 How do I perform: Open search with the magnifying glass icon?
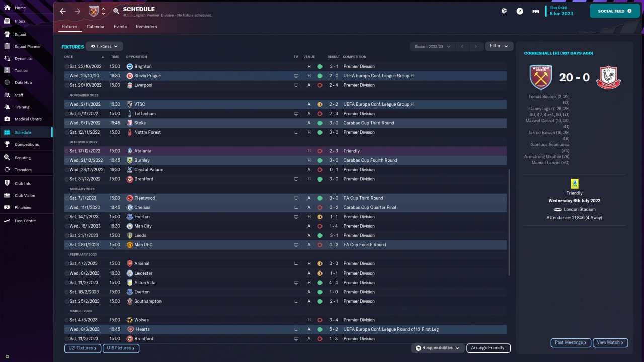(116, 11)
